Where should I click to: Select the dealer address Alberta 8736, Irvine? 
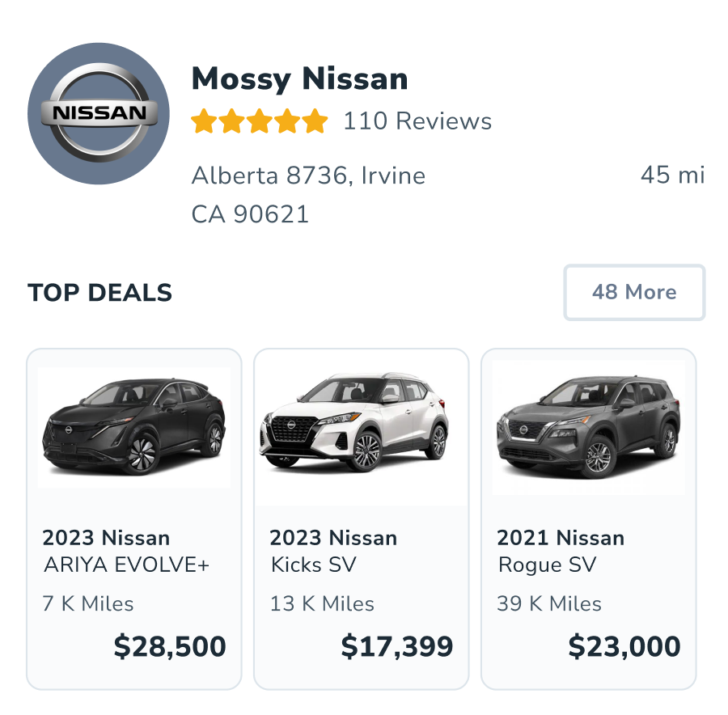pyautogui.click(x=308, y=176)
